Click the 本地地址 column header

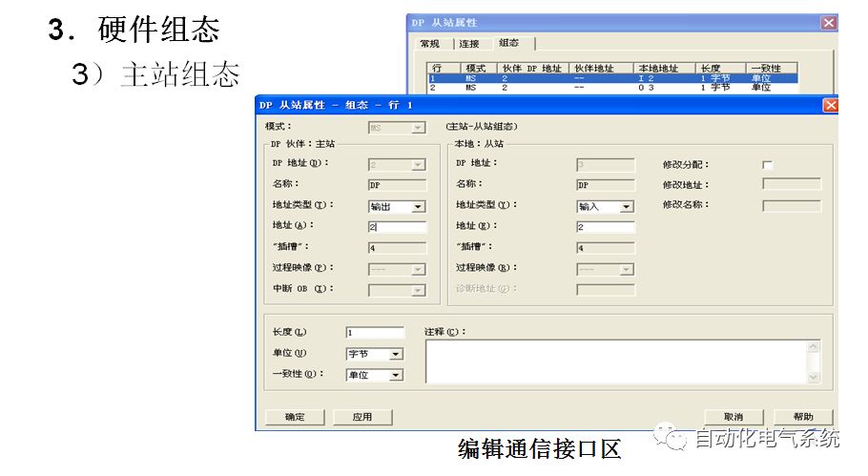coord(664,68)
